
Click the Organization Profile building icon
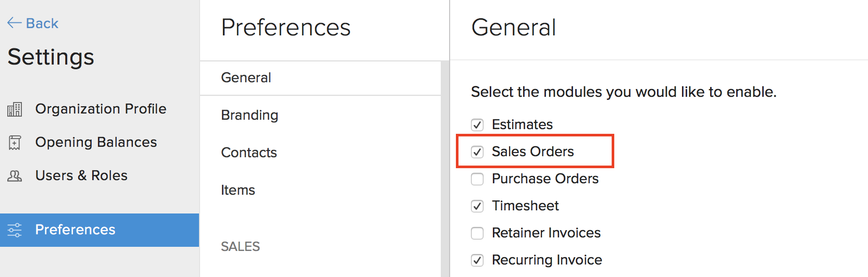point(15,109)
